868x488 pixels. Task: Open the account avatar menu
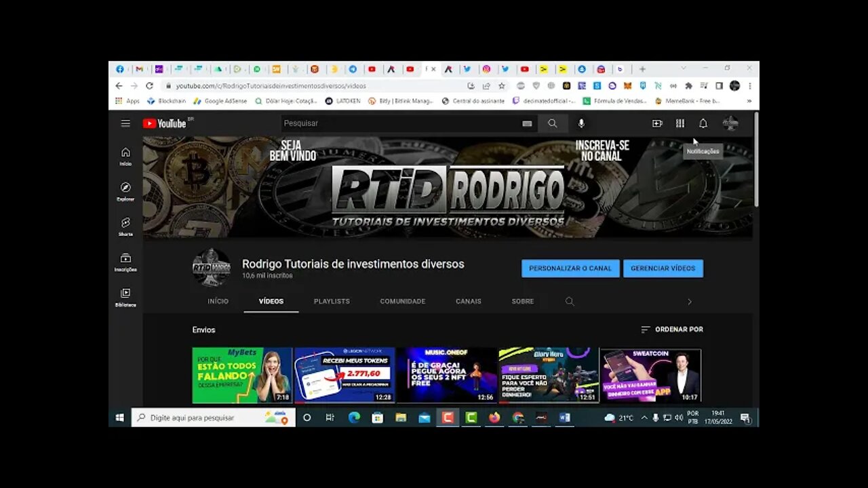pos(730,123)
